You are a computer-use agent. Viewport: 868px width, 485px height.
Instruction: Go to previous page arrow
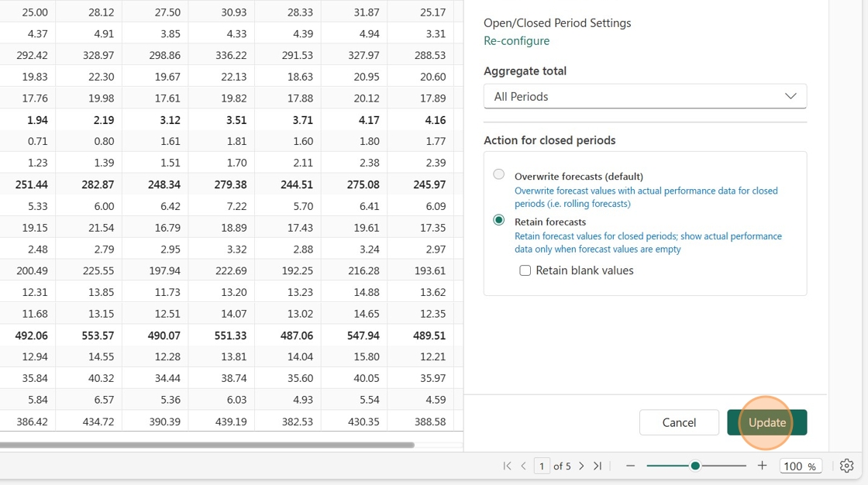[x=524, y=466]
